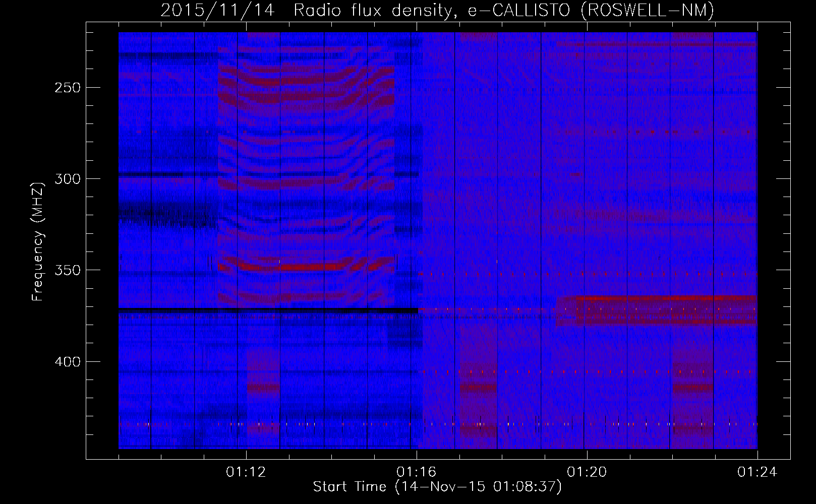Viewport: 816px width, 504px height.
Task: Click the 250 frequency tick label
Action: (x=67, y=88)
